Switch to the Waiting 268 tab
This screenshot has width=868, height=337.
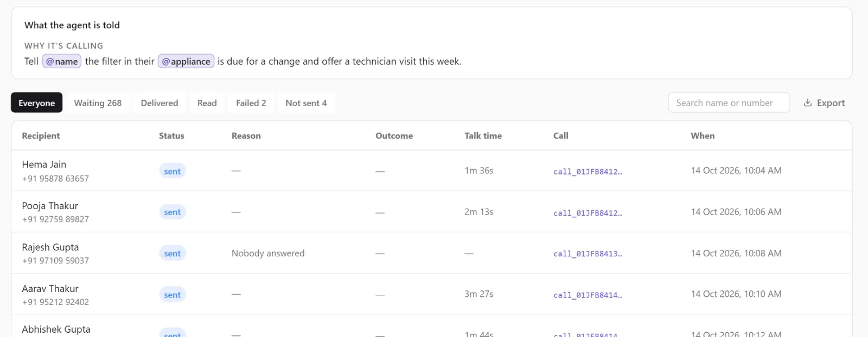coord(98,103)
